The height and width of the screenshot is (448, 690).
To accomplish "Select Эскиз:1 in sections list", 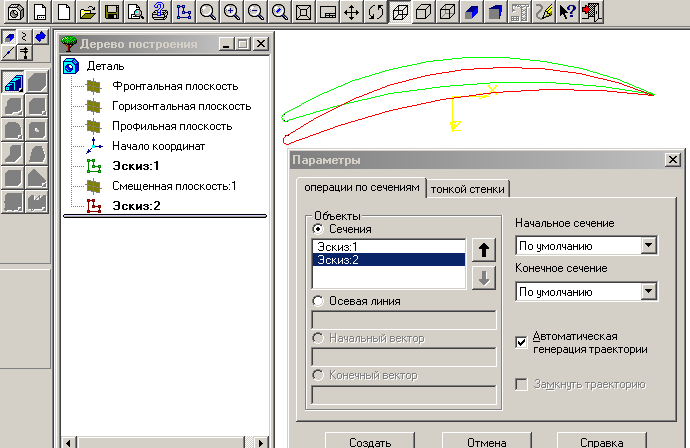I will coord(389,246).
